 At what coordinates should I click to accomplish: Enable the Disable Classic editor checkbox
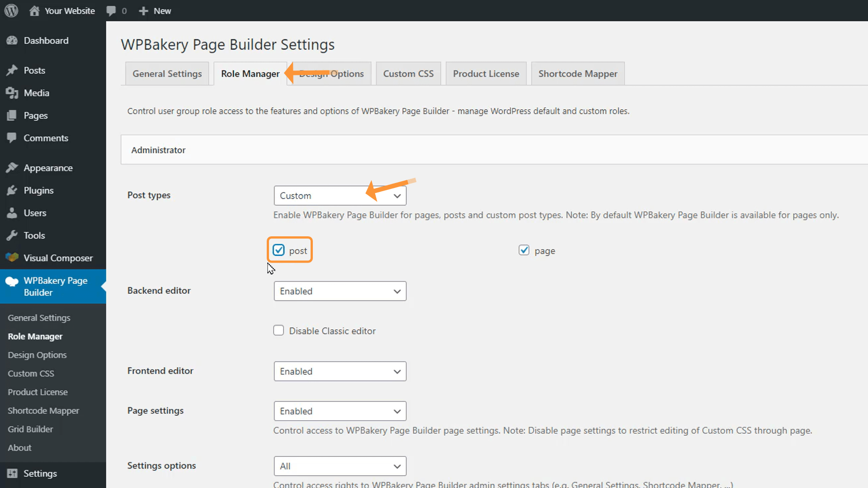point(278,330)
